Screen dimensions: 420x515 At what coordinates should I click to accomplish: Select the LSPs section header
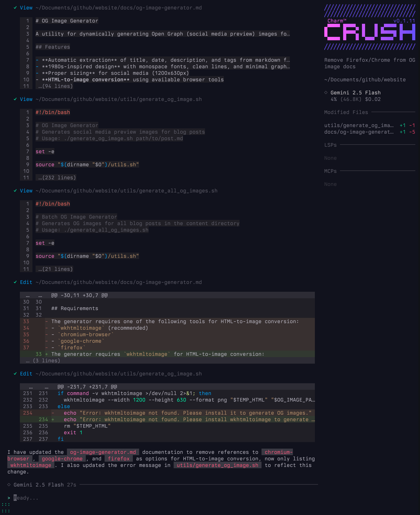click(x=330, y=145)
